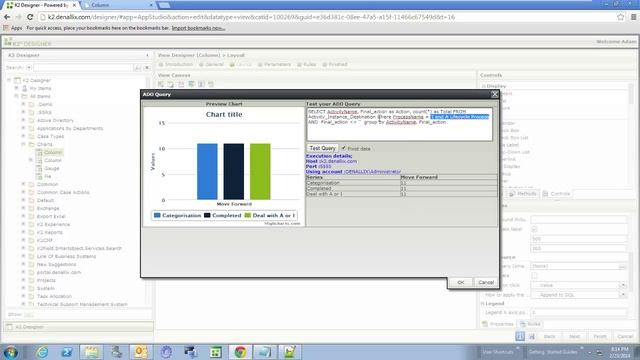Go to the Finished wizard step

[x=335, y=64]
